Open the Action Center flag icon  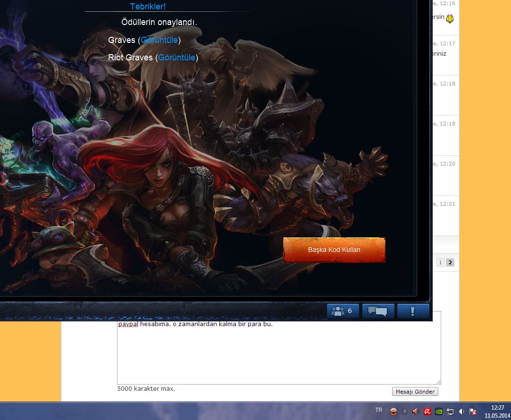point(473,412)
